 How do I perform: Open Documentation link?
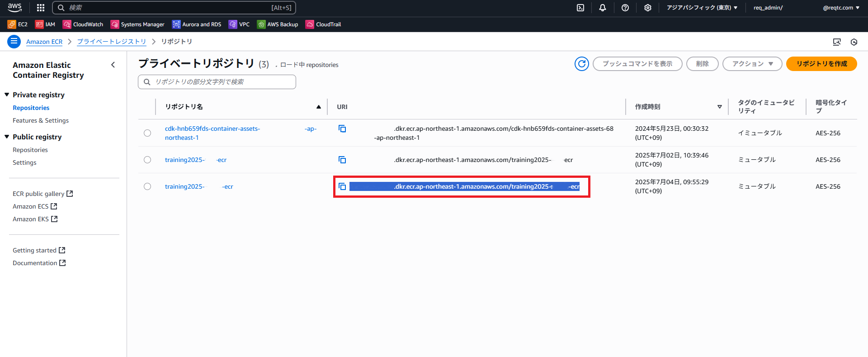coord(39,263)
